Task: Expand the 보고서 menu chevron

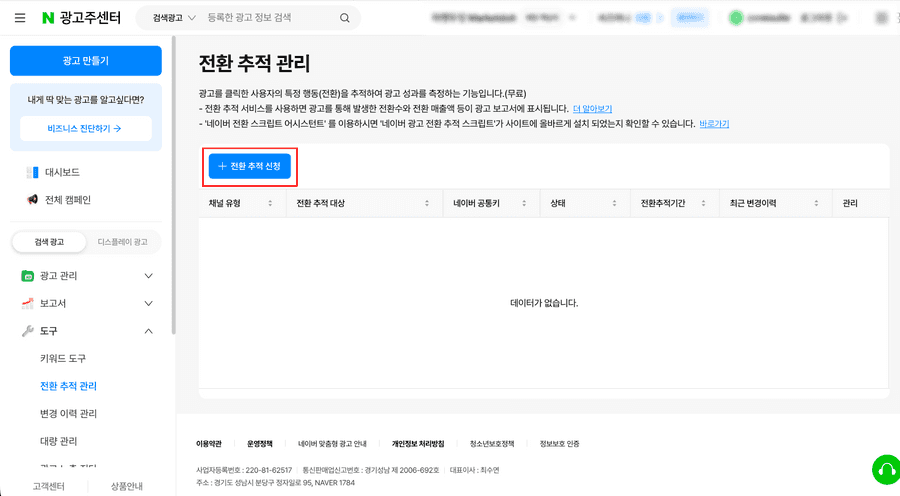Action: point(149,304)
